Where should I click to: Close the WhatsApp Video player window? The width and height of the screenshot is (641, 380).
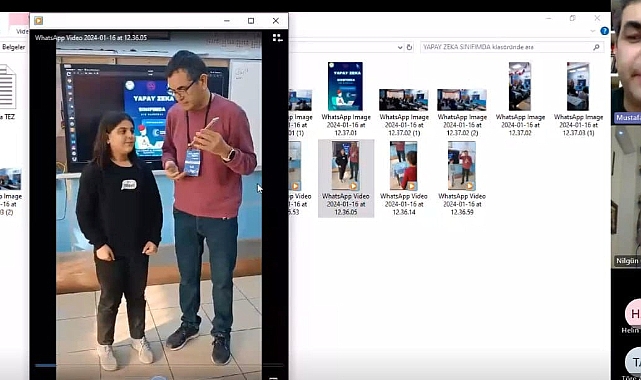coord(276,21)
